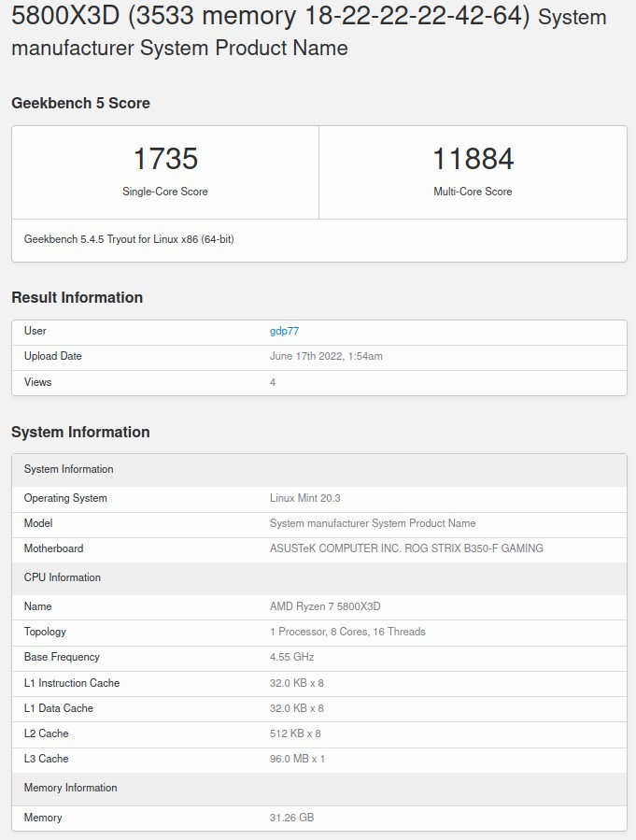Viewport: 636px width, 840px height.
Task: Click the L2 Cache 512 KB value
Action: pyautogui.click(x=295, y=733)
